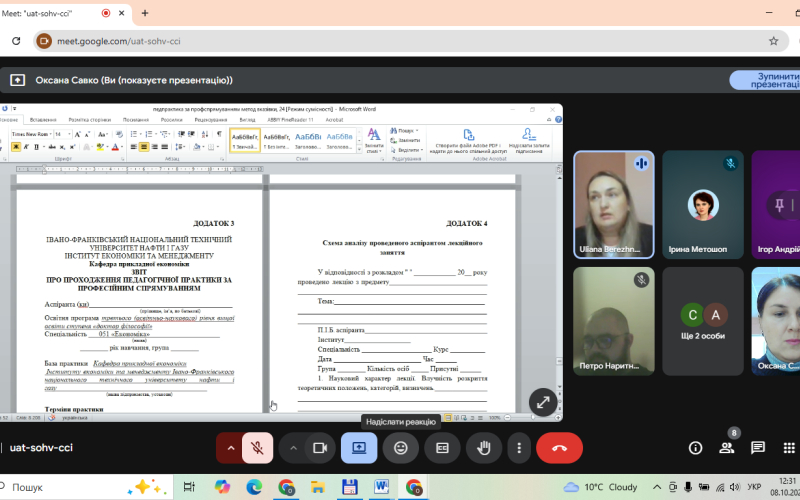The image size is (800, 500).
Task: Leave the call with red button
Action: pyautogui.click(x=560, y=448)
